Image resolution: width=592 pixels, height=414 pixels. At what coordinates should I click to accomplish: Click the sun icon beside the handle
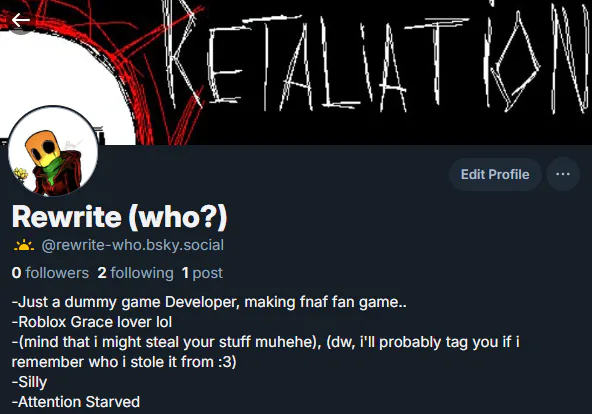point(24,245)
